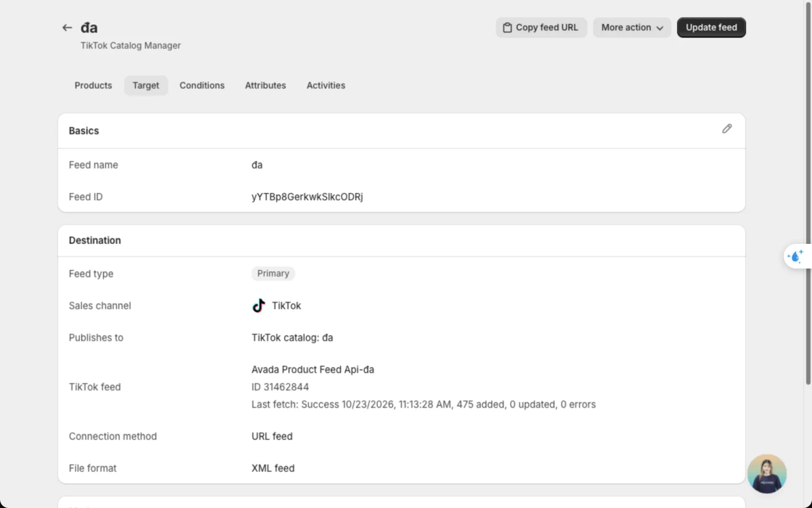
Task: Go to the Attributes tab
Action: coord(266,85)
